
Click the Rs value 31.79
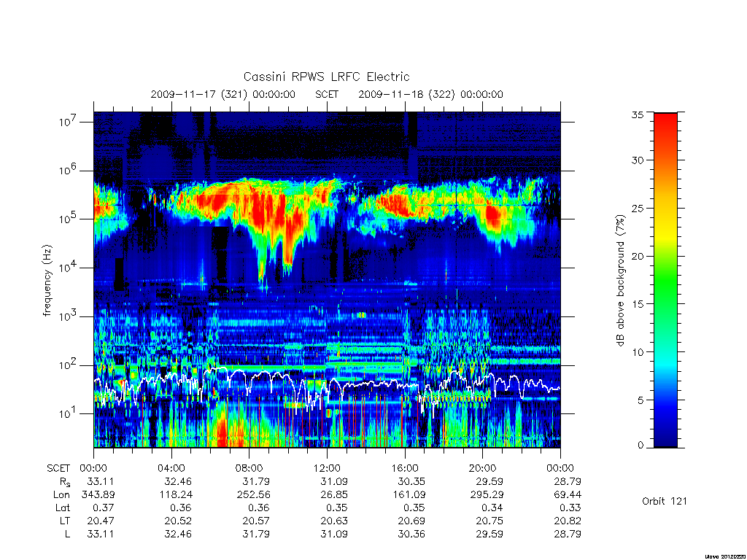(x=256, y=481)
